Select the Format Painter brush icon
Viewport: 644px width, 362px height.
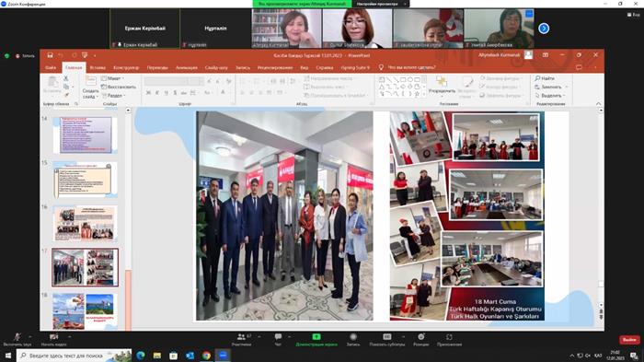tap(66, 95)
